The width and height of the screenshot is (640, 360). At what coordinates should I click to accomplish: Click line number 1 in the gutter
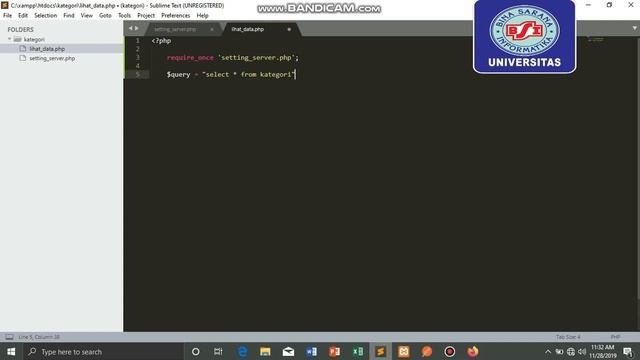coord(138,40)
